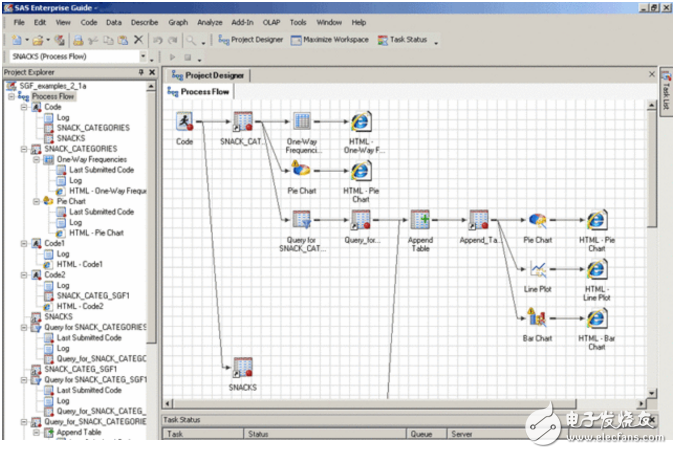Close the Project Explorer panel
This screenshot has width=673, height=454.
(151, 73)
